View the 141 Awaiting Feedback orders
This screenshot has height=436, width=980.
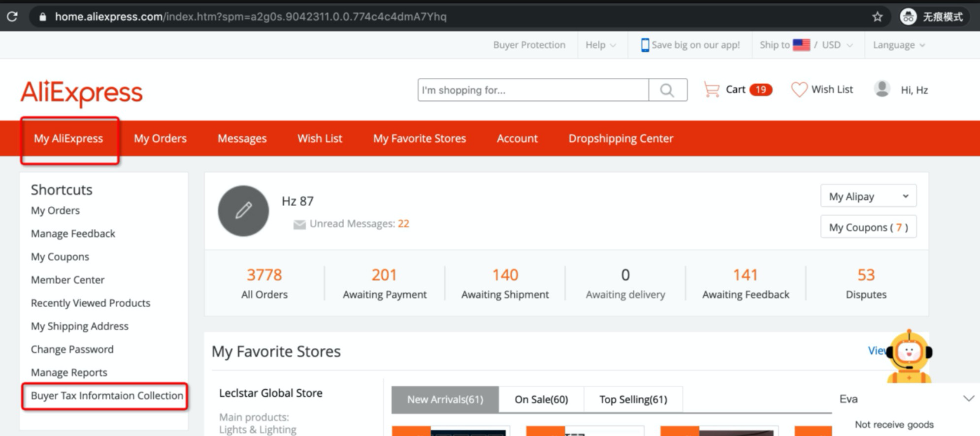745,283
